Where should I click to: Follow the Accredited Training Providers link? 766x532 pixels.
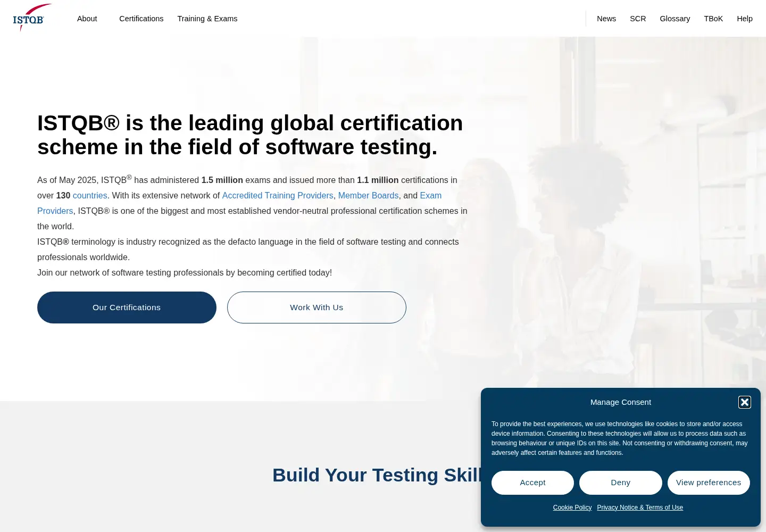[278, 196]
